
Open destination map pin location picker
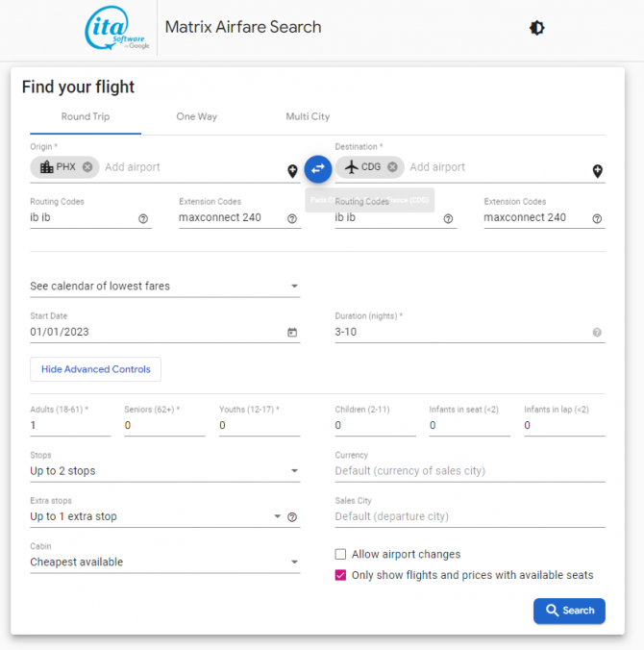[x=598, y=171]
